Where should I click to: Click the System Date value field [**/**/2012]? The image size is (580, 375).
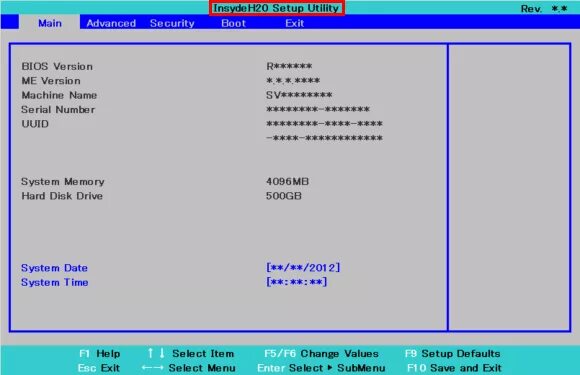tap(303, 267)
